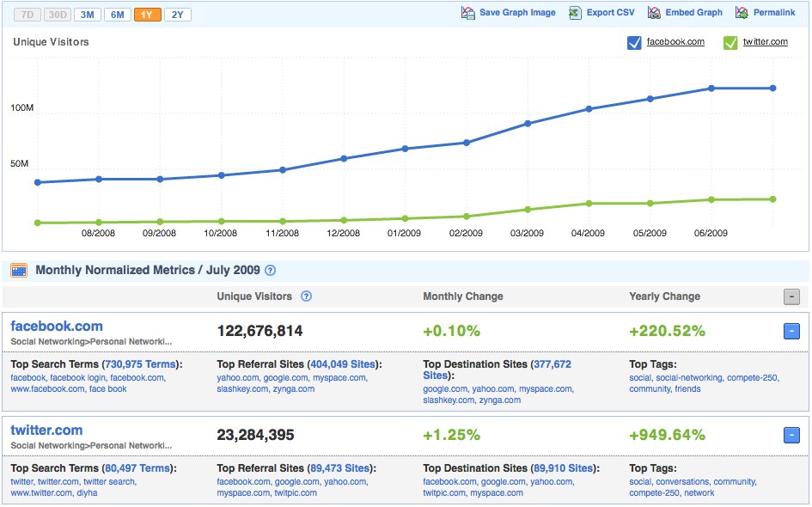812x507 pixels.
Task: Click the Export CSV link text
Action: (610, 12)
